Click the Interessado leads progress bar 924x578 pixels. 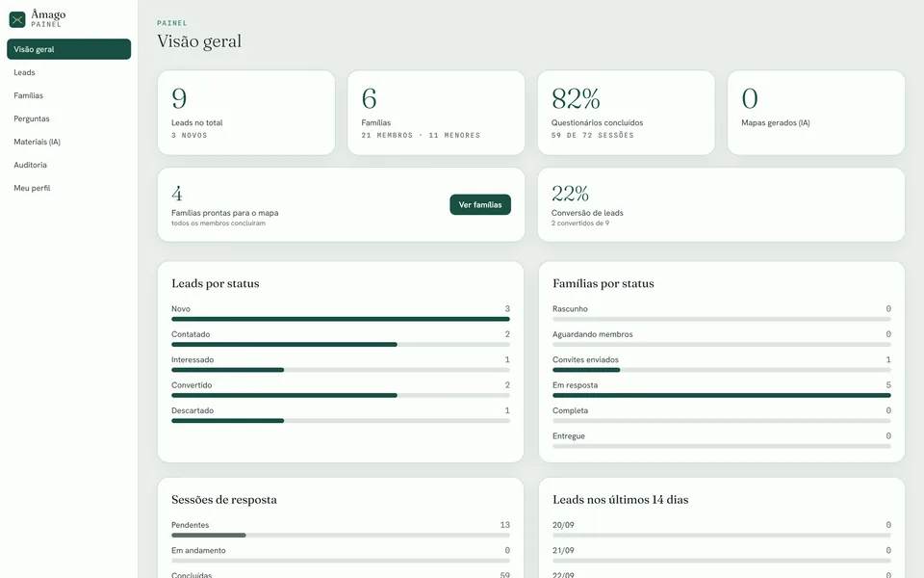pyautogui.click(x=341, y=370)
